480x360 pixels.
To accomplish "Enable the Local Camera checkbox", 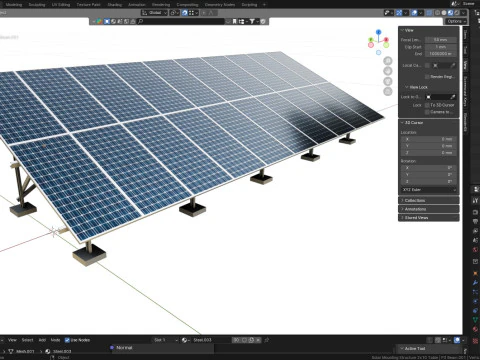I will pos(427,65).
